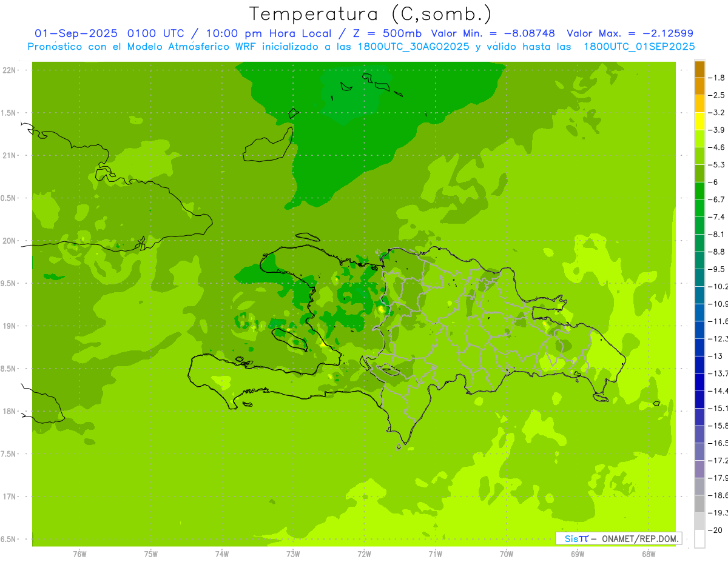The image size is (728, 562).
Task: Pick the orange legend swatch above -1.8
Action: [699, 69]
